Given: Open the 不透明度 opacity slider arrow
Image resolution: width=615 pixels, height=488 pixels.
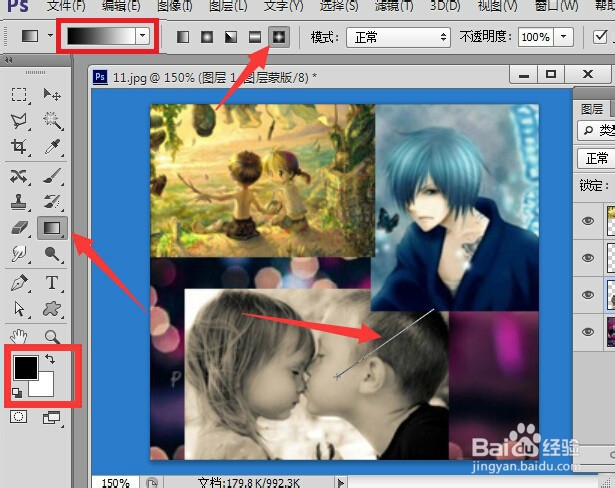Looking at the screenshot, I should tap(564, 37).
